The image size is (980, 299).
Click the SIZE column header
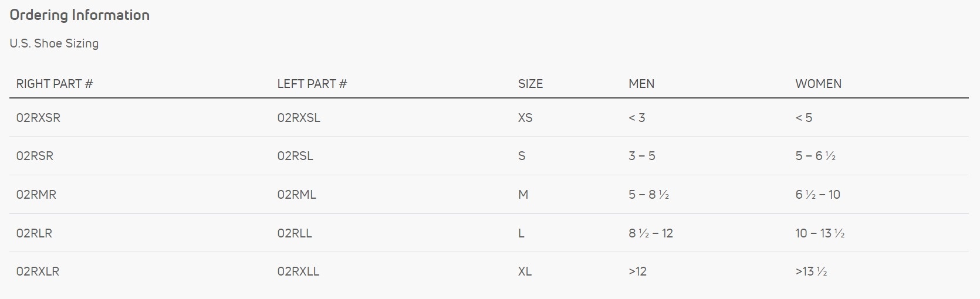tap(530, 84)
